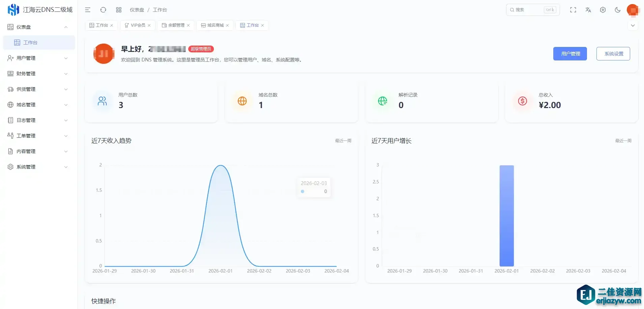Close the 余额管理 tab

[188, 25]
